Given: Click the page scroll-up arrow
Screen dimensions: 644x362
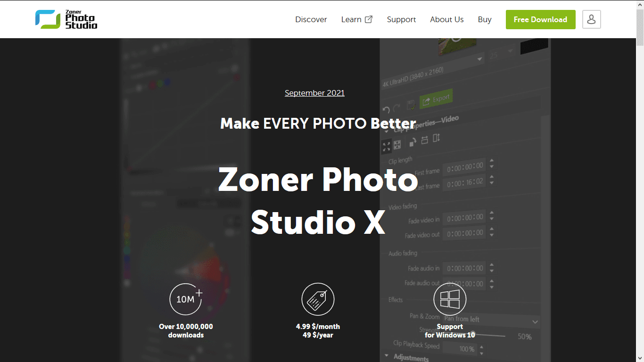Looking at the screenshot, I should pyautogui.click(x=640, y=4).
